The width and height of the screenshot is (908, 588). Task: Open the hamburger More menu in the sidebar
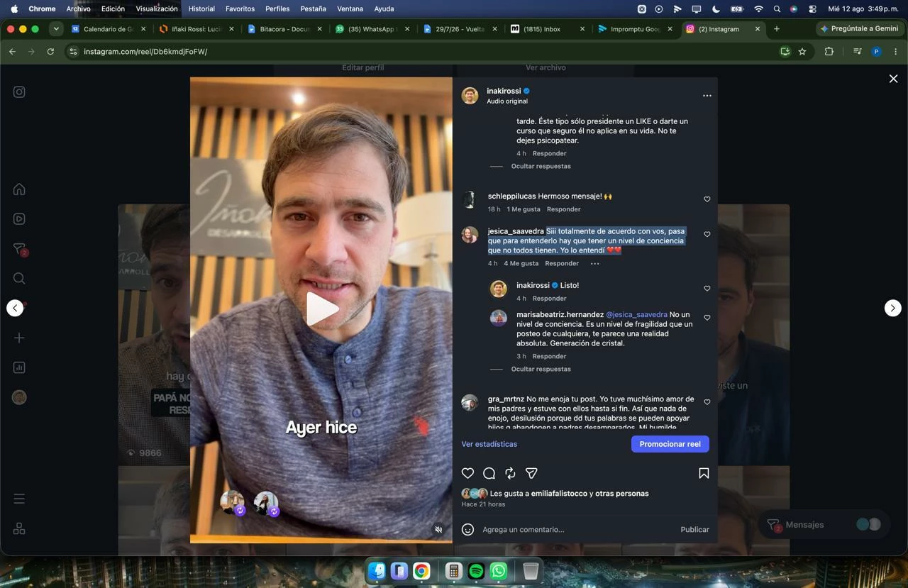(19, 499)
